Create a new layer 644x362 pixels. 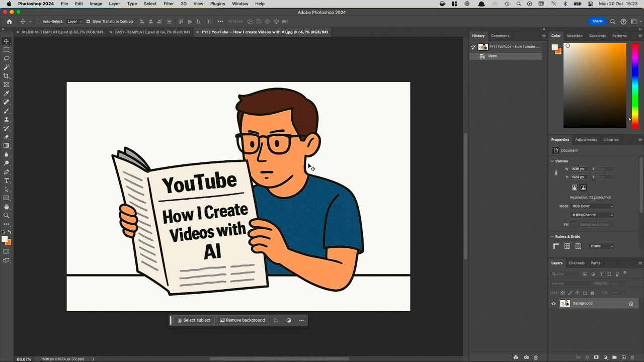click(623, 357)
